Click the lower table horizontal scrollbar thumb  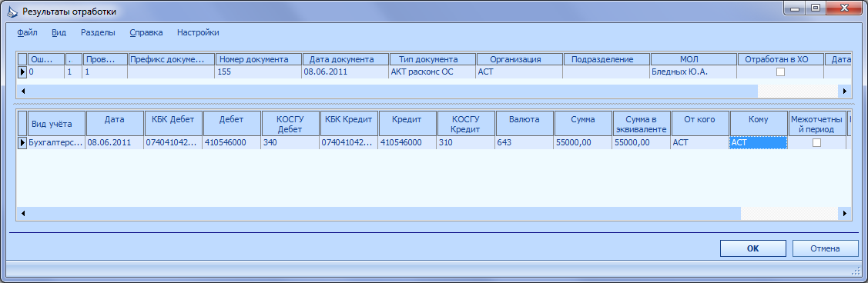pos(384,213)
